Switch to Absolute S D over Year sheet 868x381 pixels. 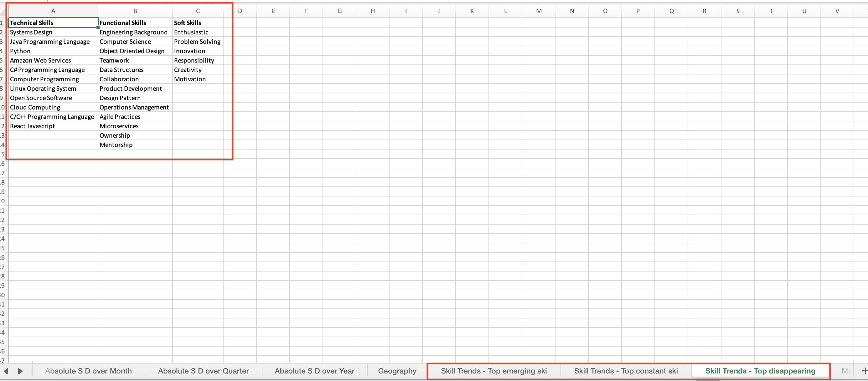point(314,371)
